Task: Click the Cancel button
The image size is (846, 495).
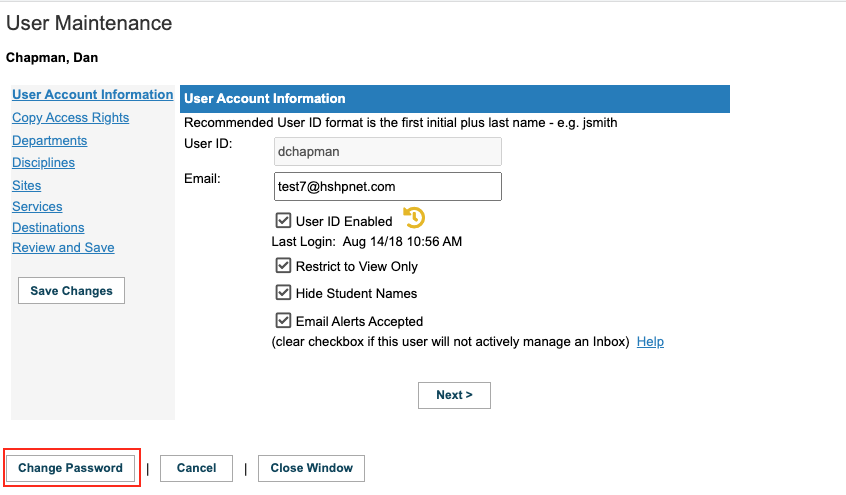Action: 196,468
